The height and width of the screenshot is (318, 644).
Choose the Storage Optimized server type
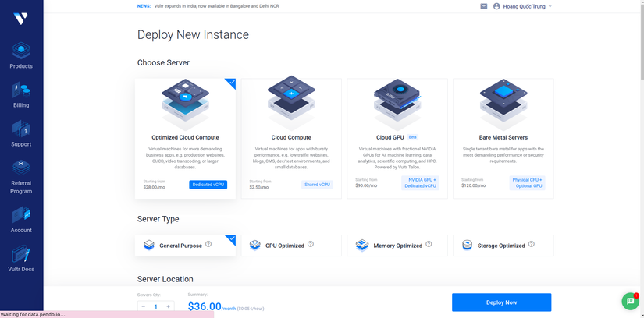503,246
